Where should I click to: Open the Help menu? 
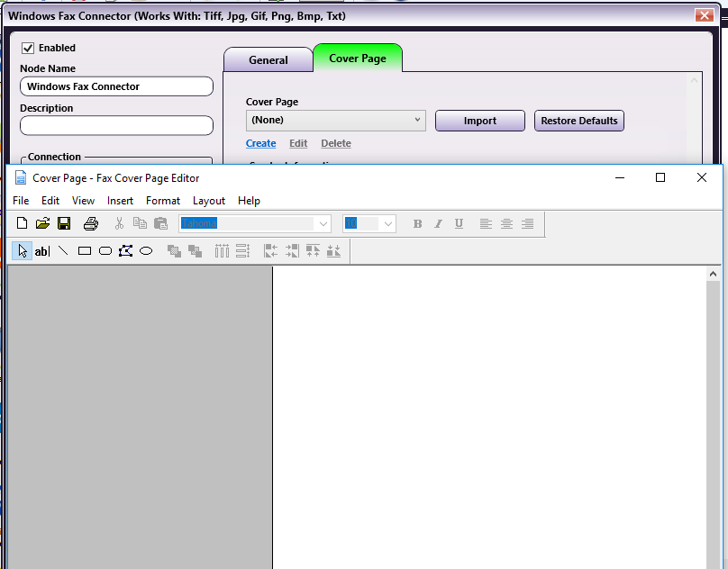click(249, 201)
